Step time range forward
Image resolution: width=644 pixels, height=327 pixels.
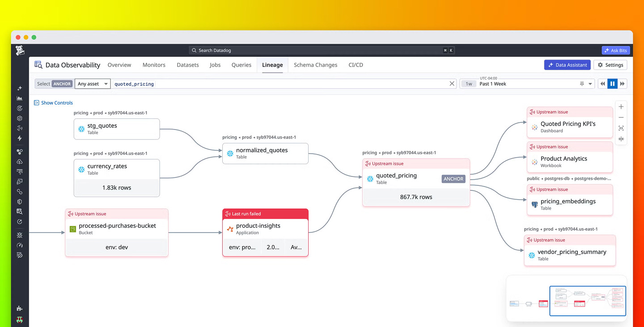pyautogui.click(x=622, y=84)
